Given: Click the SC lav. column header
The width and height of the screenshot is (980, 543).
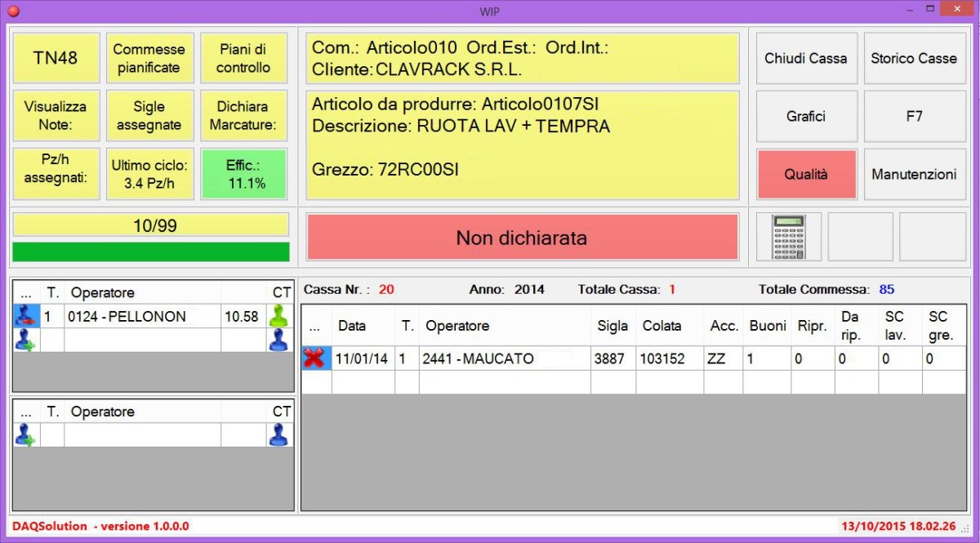Looking at the screenshot, I should [x=900, y=326].
